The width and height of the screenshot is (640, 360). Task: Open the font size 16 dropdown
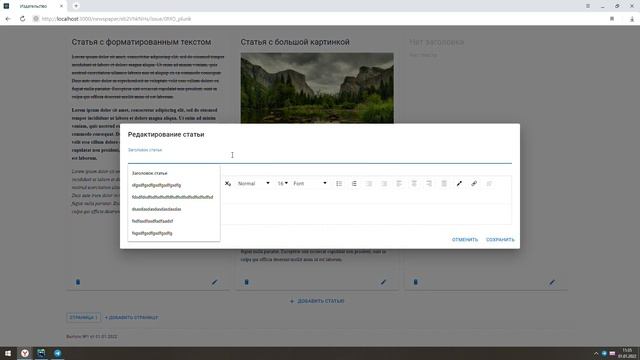coord(282,184)
